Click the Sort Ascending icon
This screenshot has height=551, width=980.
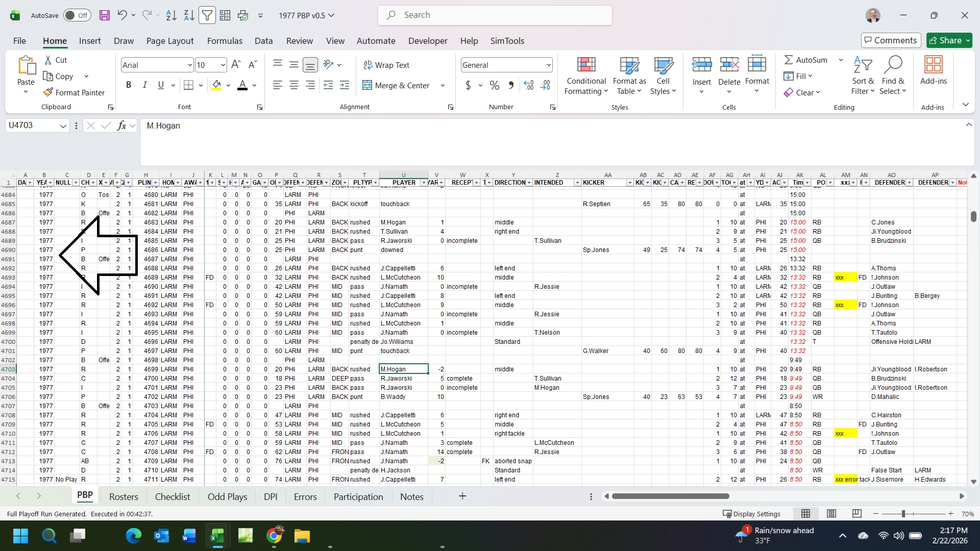pyautogui.click(x=171, y=15)
